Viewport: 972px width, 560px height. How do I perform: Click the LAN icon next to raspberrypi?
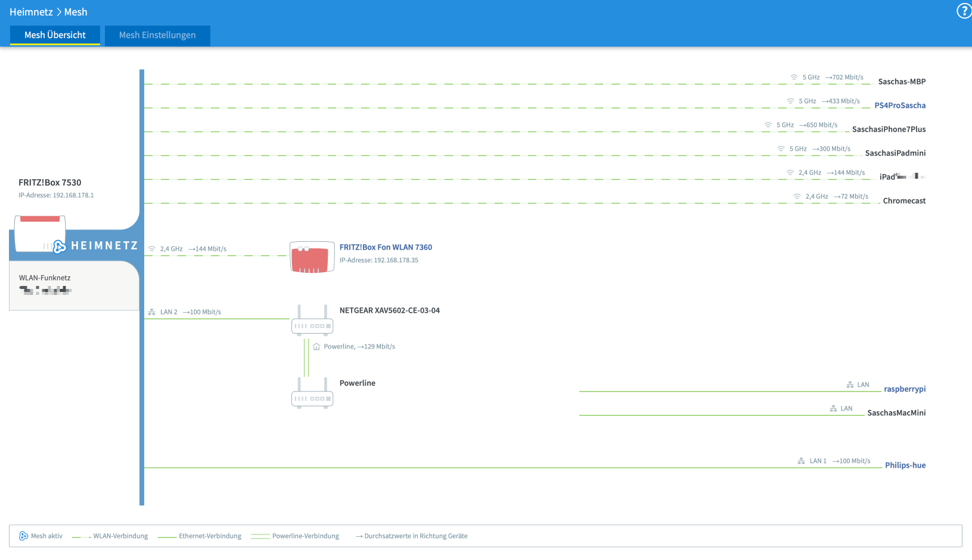coord(850,385)
